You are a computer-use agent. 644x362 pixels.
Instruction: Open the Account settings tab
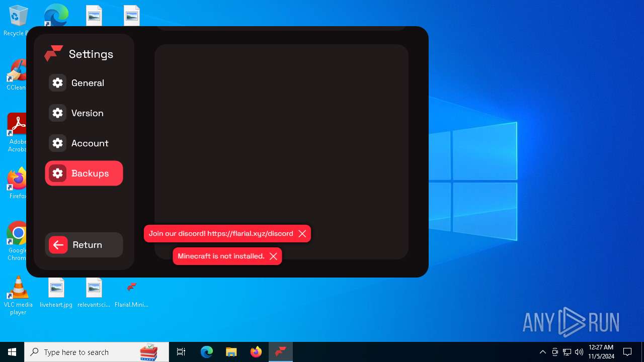click(x=84, y=143)
